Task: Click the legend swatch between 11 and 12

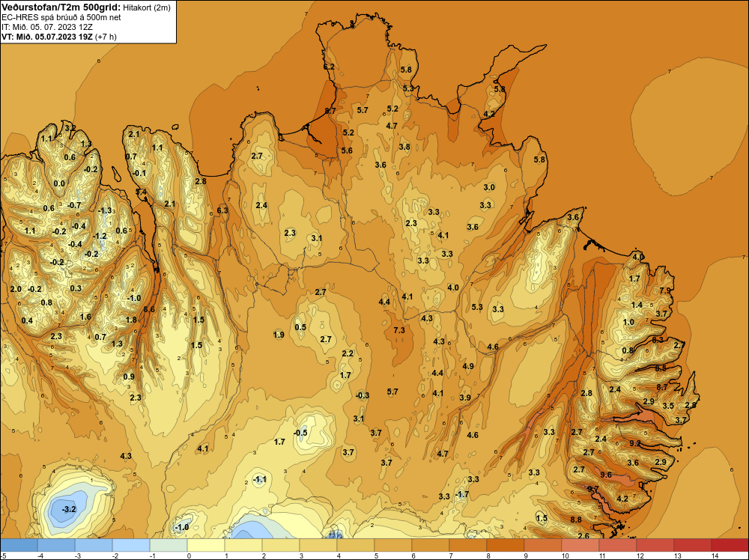Action: (617, 545)
